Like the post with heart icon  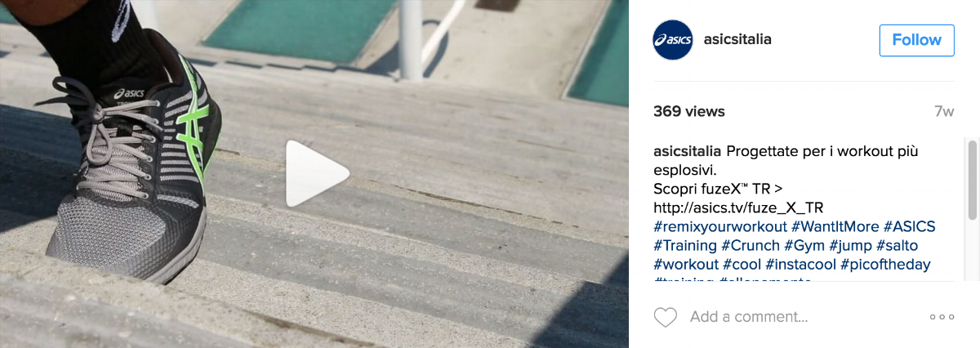click(x=666, y=317)
